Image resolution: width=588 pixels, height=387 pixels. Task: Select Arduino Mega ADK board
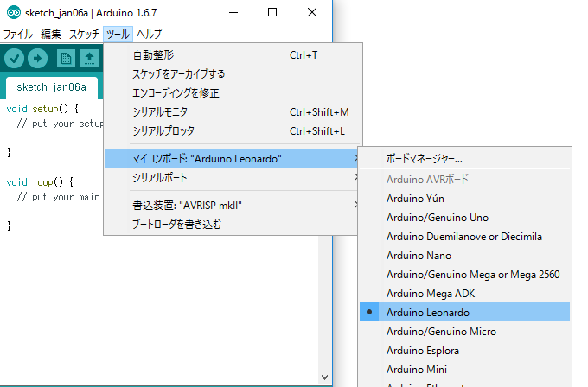coord(464,294)
